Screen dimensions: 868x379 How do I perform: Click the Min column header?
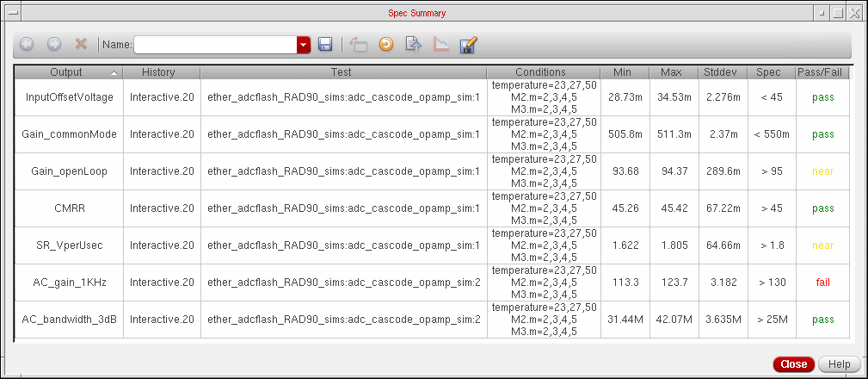[625, 72]
